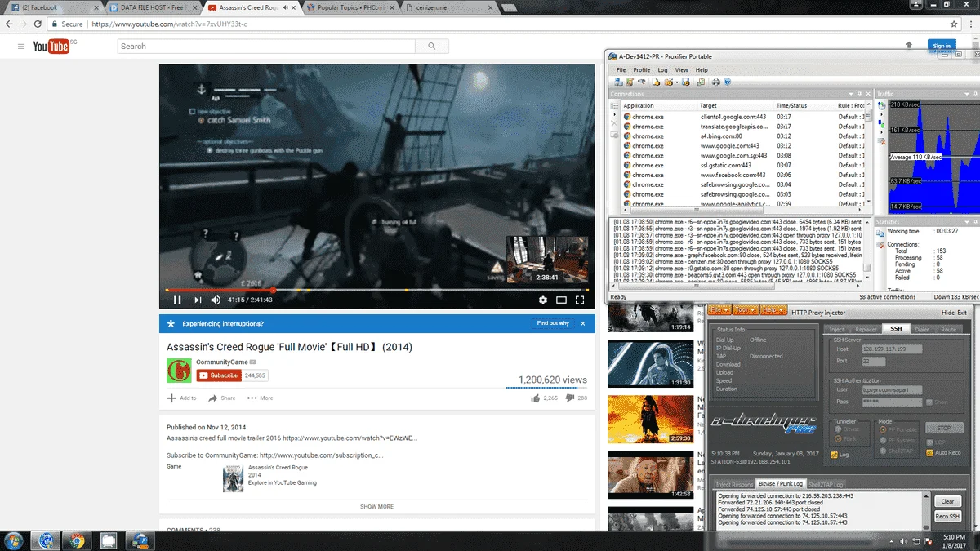Viewport: 980px width, 551px height.
Task: Select the Bitvise tunneller radio button
Action: pyautogui.click(x=838, y=429)
